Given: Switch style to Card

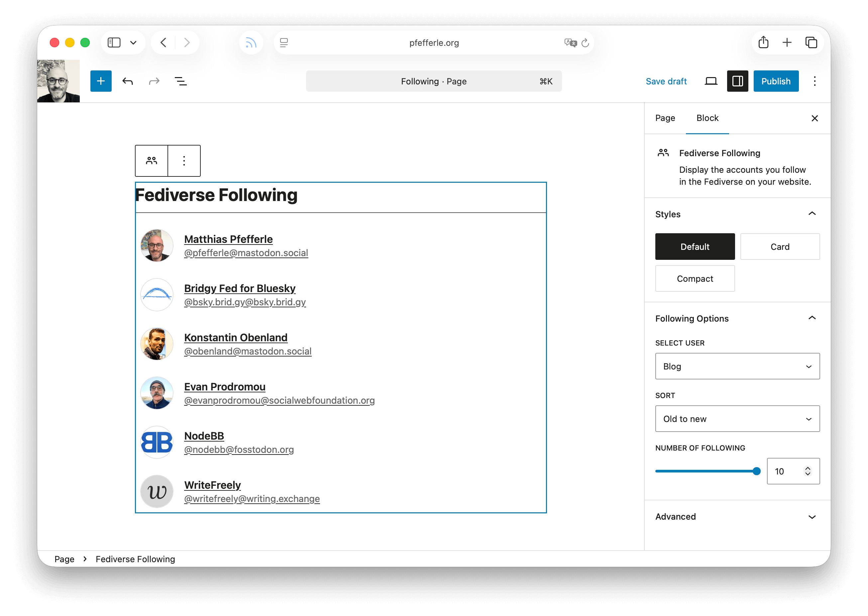Looking at the screenshot, I should pyautogui.click(x=780, y=246).
